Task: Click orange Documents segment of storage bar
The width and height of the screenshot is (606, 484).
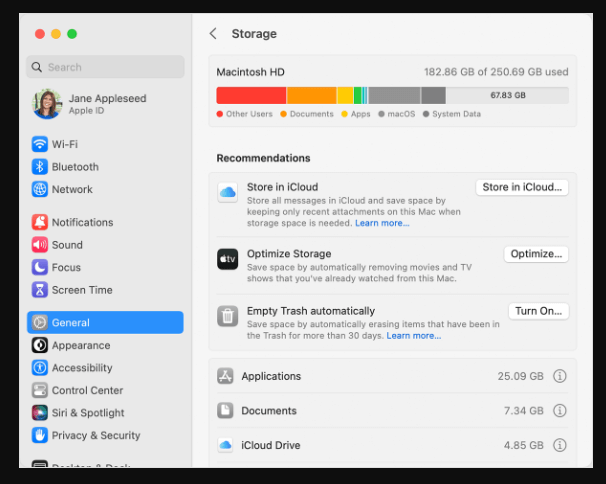Action: [x=312, y=95]
